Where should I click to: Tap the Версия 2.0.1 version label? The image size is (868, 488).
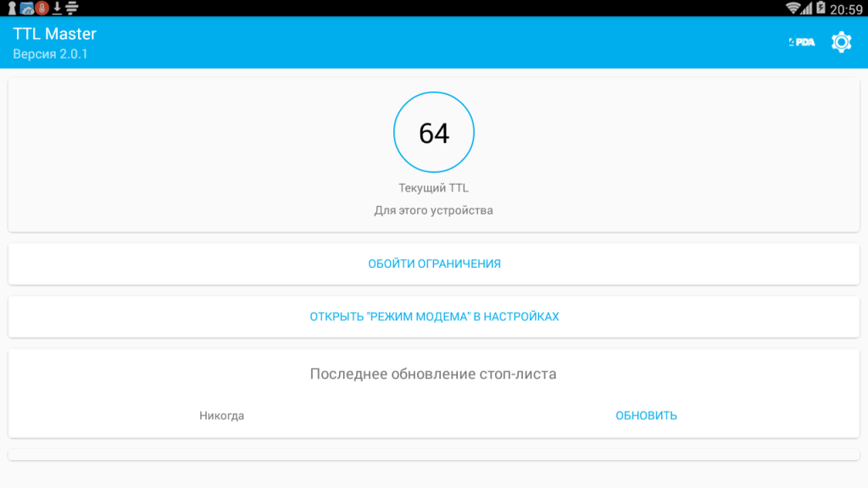click(50, 54)
